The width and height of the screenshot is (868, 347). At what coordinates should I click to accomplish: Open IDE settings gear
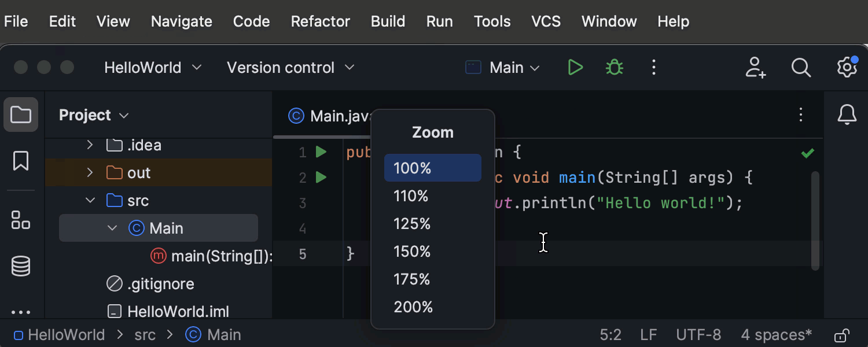click(847, 68)
